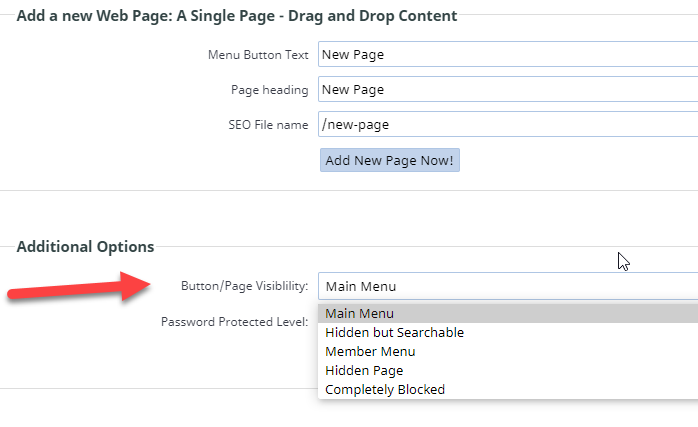698x427 pixels.
Task: Click divider line below Add New Page button
Action: click(x=349, y=190)
